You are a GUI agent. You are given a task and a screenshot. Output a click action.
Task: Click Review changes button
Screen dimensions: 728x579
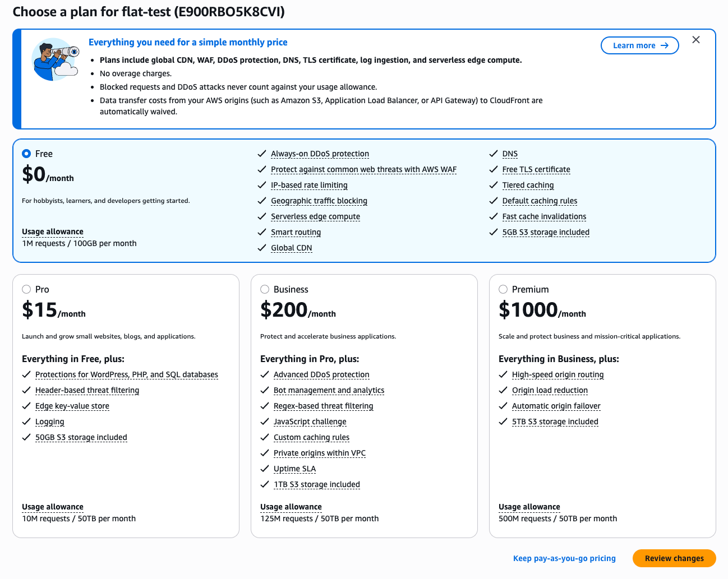(674, 558)
